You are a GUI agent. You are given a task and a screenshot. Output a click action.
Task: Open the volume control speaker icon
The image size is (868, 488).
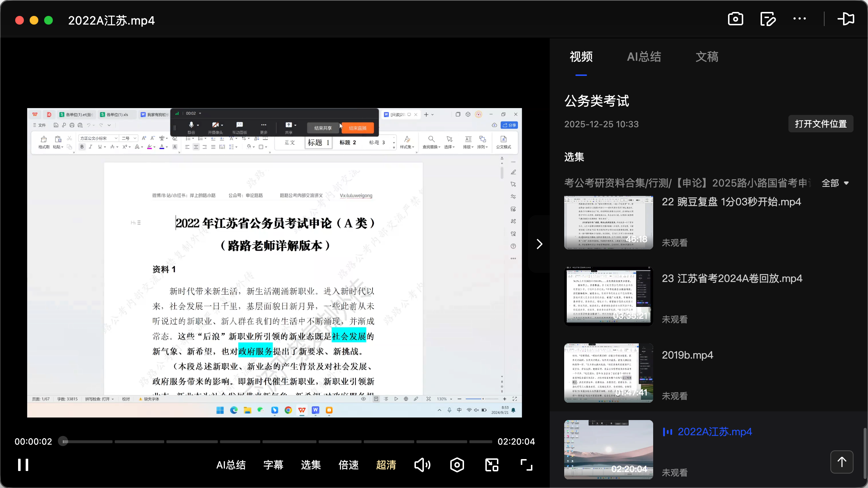coord(422,465)
